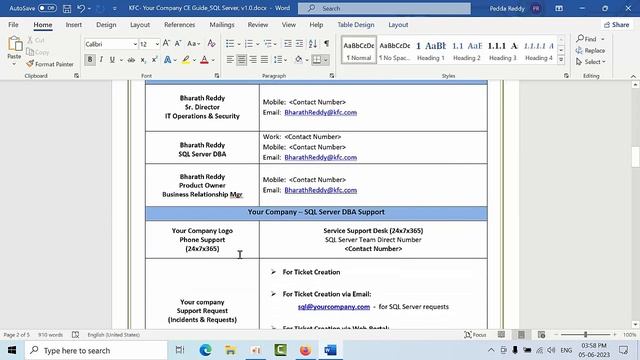The image size is (640, 360).
Task: Open the Change Case dropdown
Action: click(193, 44)
